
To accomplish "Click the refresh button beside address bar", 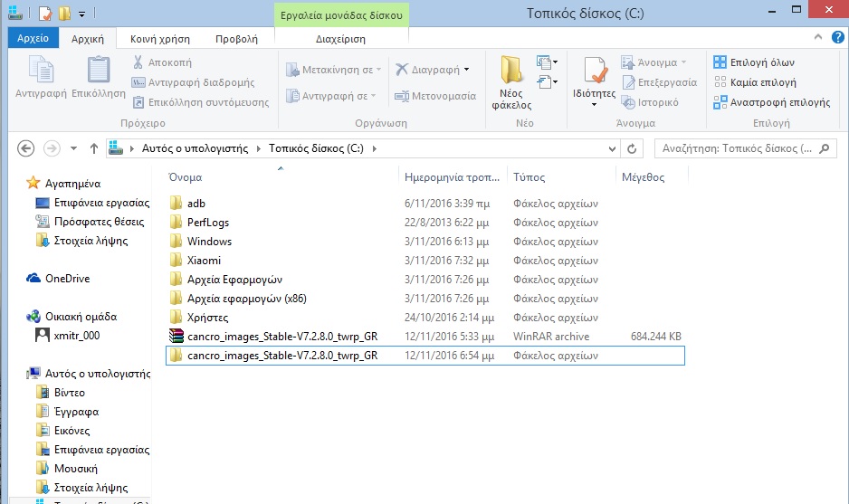I will (634, 148).
